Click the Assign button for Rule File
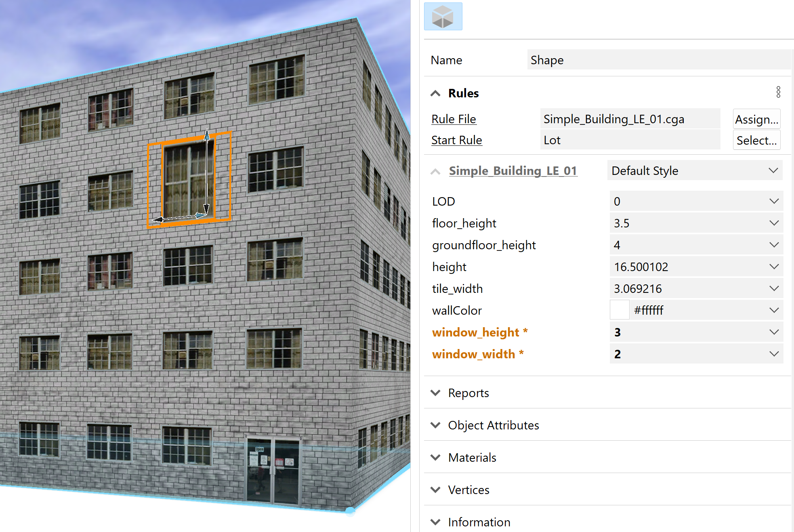 pyautogui.click(x=756, y=119)
